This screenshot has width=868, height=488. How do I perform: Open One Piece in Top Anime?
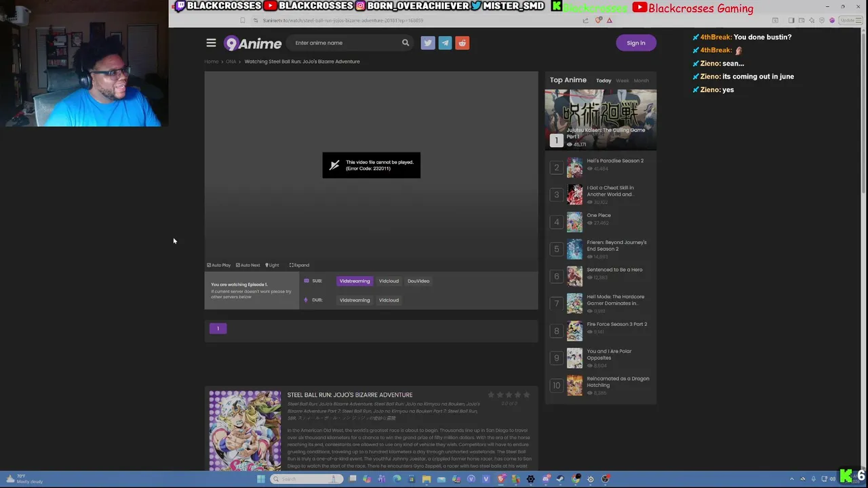click(x=599, y=216)
